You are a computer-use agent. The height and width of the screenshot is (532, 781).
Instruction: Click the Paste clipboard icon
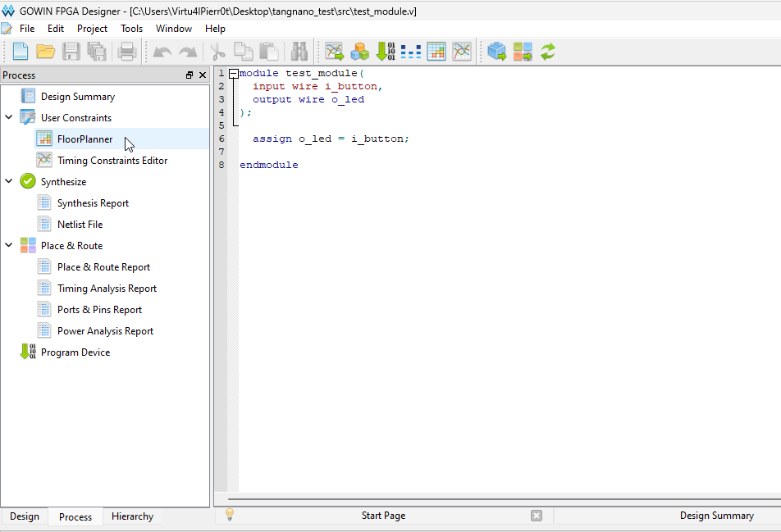coord(269,52)
